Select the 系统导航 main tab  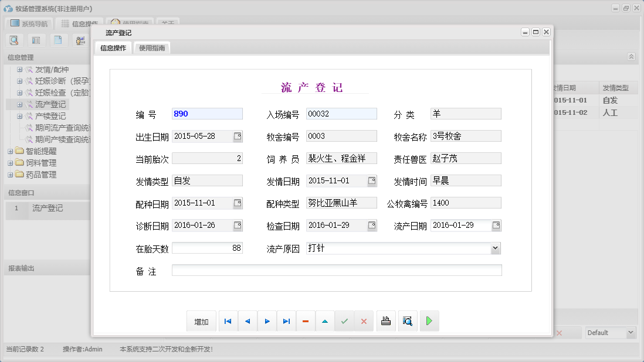pos(29,24)
